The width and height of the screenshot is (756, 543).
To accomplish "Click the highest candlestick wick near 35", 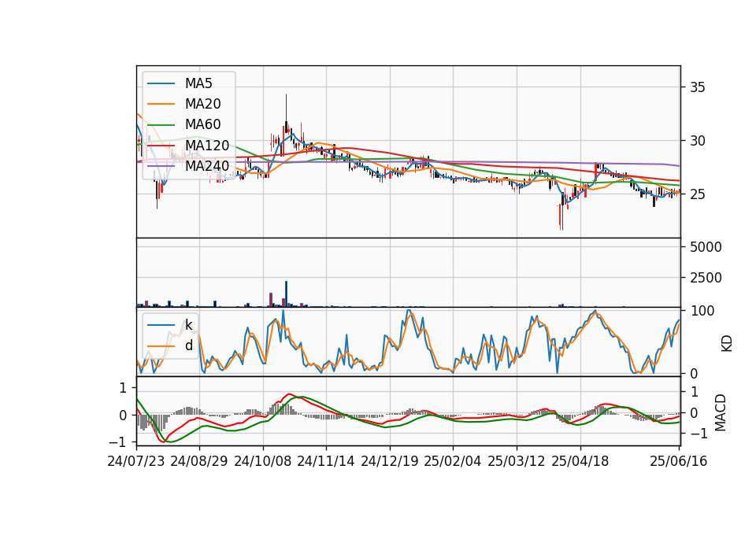I will coord(286,109).
